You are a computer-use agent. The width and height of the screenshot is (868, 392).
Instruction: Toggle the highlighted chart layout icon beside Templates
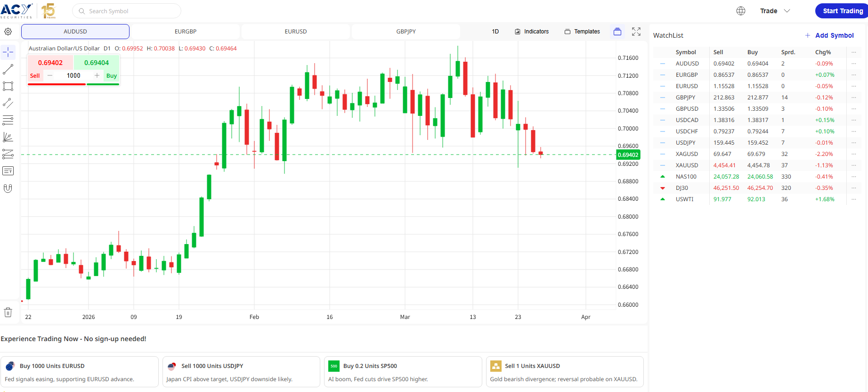pyautogui.click(x=617, y=32)
